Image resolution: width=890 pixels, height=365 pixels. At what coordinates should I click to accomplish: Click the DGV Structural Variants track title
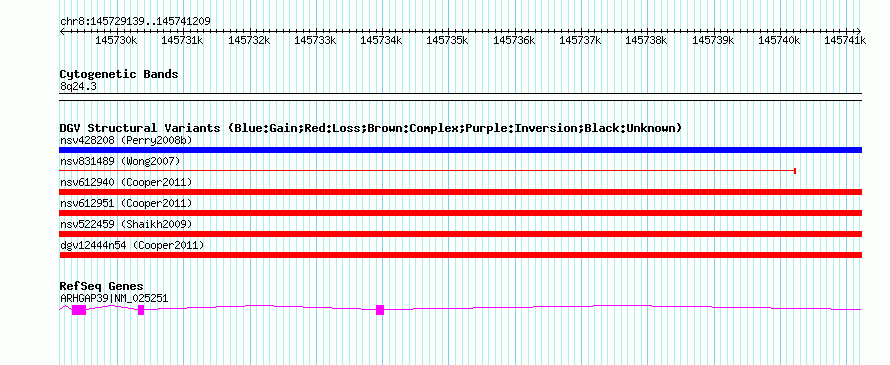coord(371,128)
